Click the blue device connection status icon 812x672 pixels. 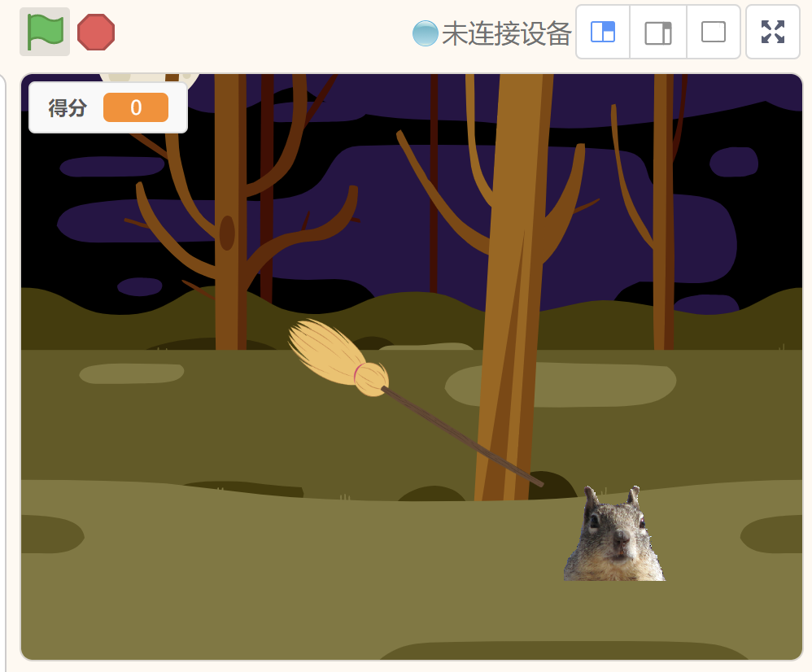coord(425,33)
